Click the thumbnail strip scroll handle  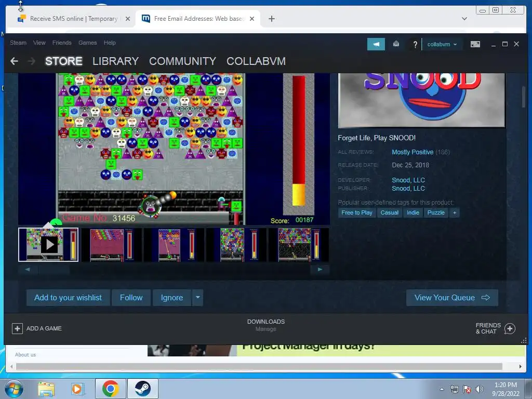(54, 270)
